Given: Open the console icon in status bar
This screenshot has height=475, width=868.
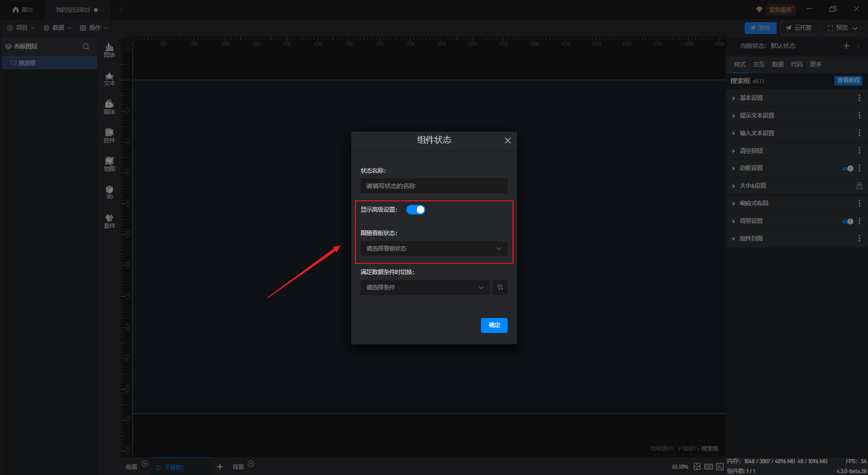Looking at the screenshot, I should click(x=720, y=466).
